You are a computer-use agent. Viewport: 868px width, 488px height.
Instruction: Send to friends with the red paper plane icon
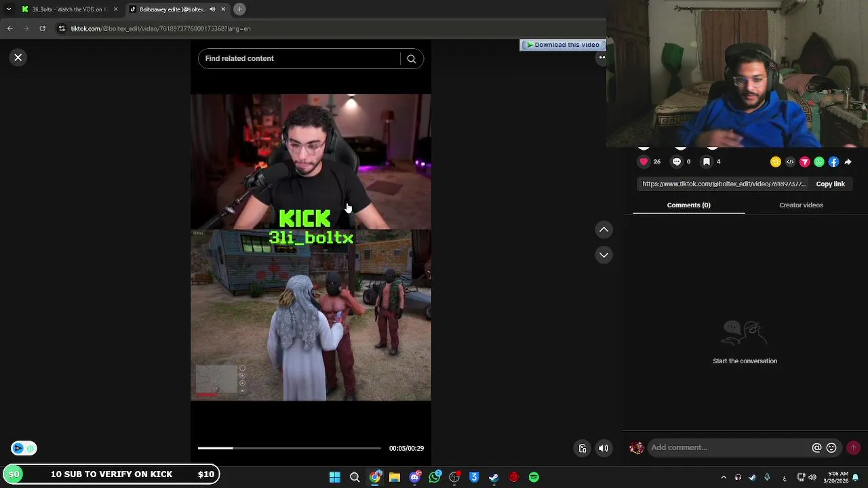tap(805, 162)
